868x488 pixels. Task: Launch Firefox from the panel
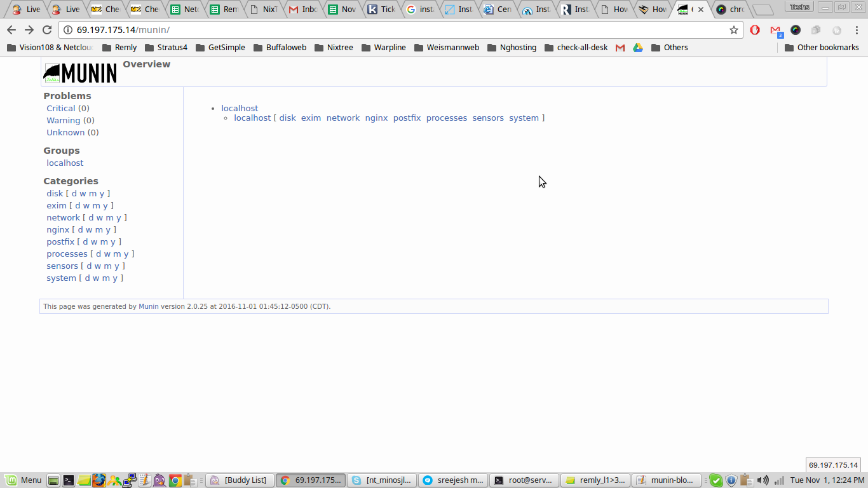pyautogui.click(x=98, y=480)
